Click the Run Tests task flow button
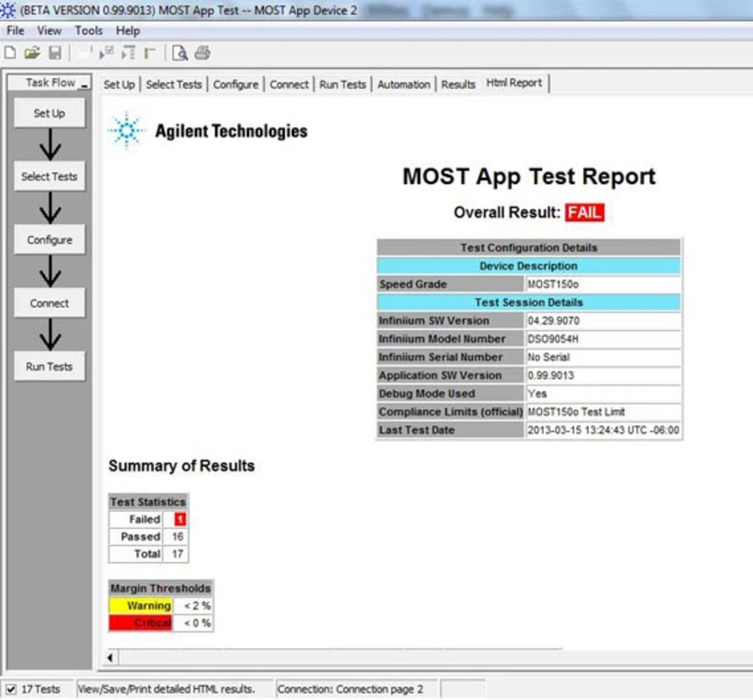The image size is (753, 700). (x=49, y=366)
